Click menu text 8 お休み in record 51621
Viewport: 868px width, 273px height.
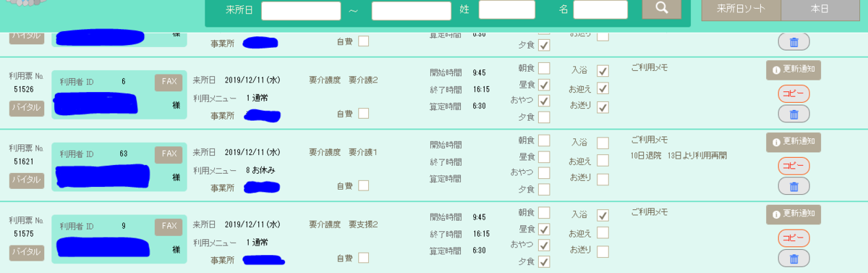point(260,170)
